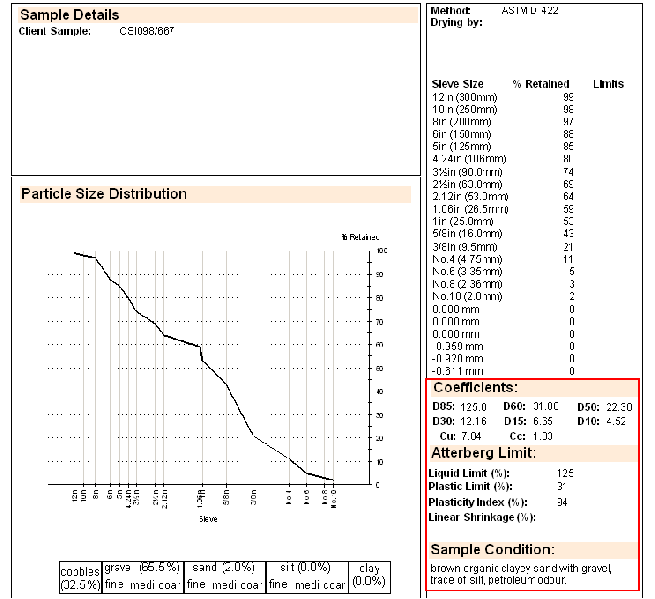655x599 pixels.
Task: Click the clay (0.0%) classification box
Action: pyautogui.click(x=369, y=575)
